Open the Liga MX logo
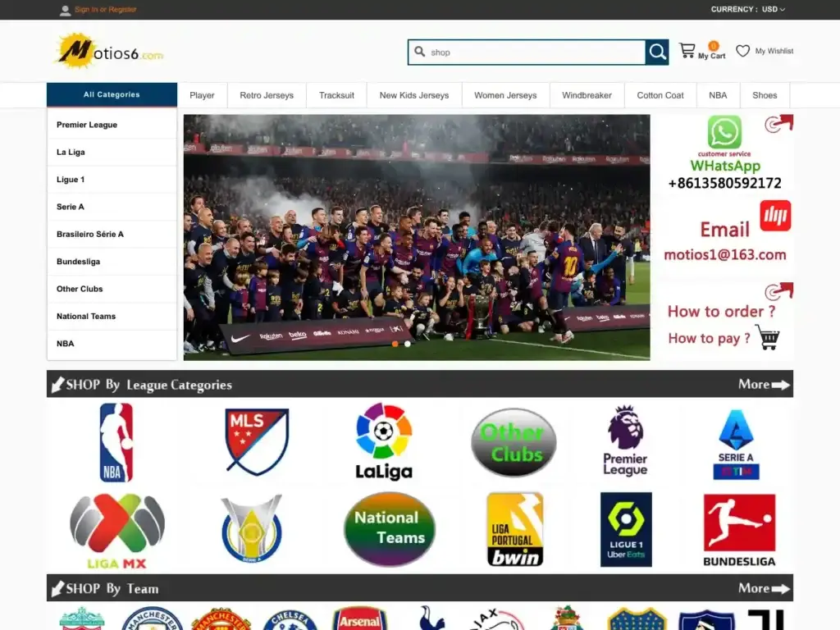 [x=116, y=530]
